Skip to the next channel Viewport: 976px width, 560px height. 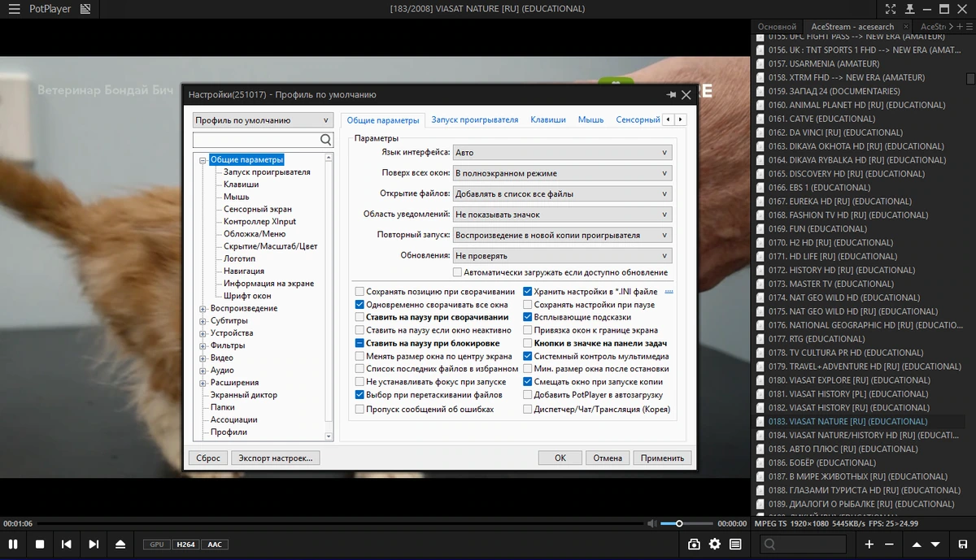pos(94,544)
